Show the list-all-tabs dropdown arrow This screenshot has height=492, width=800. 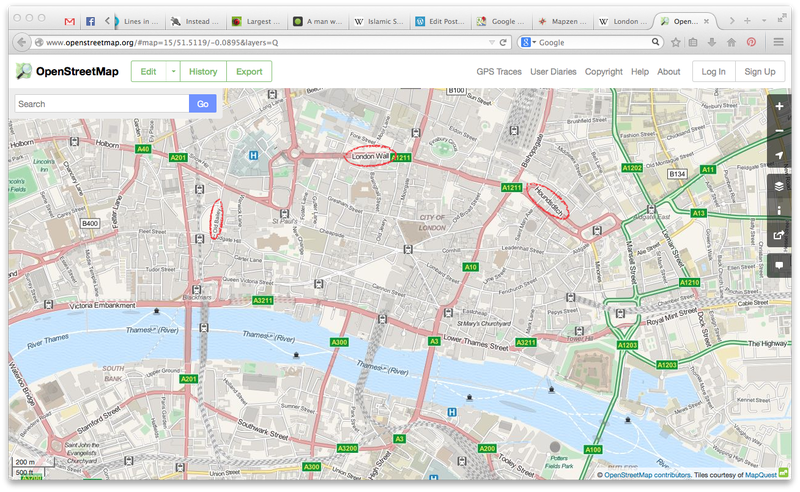(764, 20)
